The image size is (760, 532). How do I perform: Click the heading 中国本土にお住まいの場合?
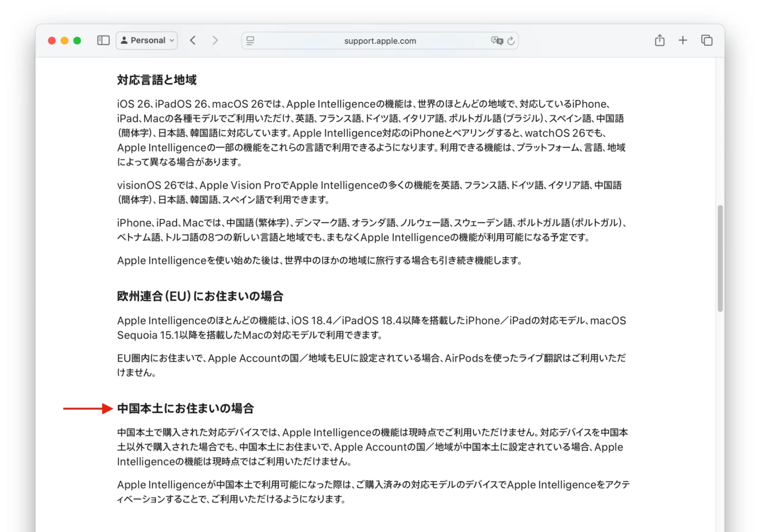point(185,408)
